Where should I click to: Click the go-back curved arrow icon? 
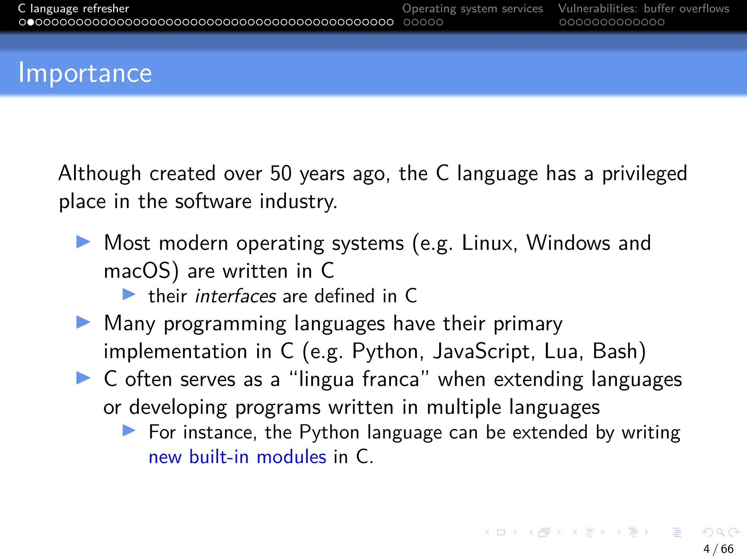tap(707, 533)
